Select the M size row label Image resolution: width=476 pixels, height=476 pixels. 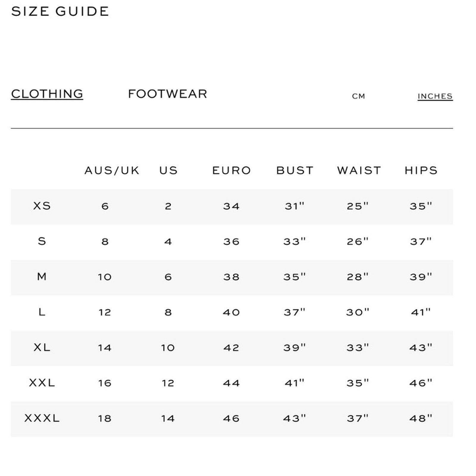click(x=42, y=277)
